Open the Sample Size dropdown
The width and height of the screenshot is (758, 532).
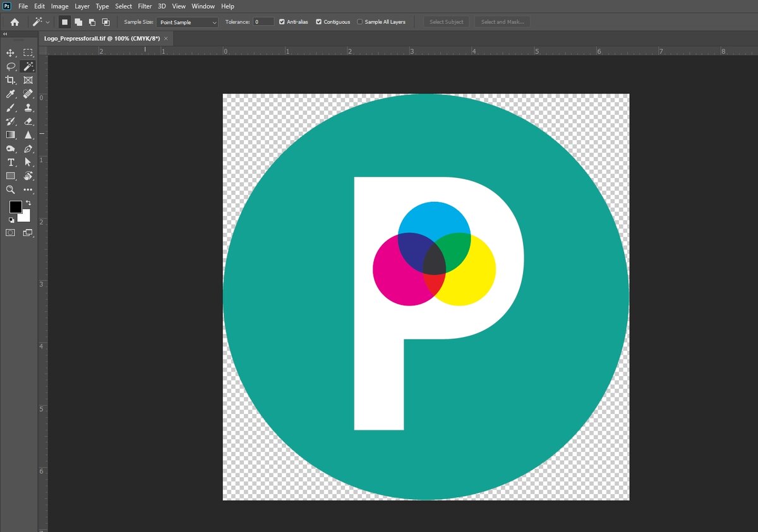(187, 21)
